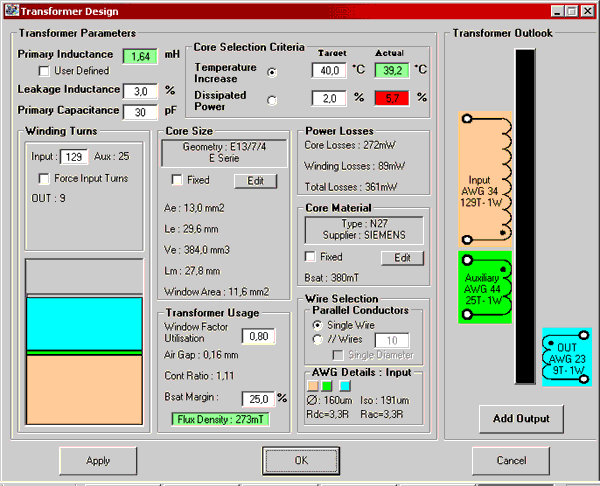Viewport: 600px width, 486px height.
Task: Click wire diameter '160um' text
Action: point(338,400)
